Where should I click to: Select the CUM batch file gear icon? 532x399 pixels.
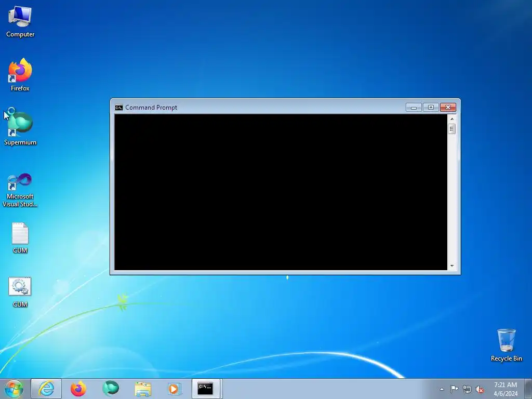(x=20, y=292)
